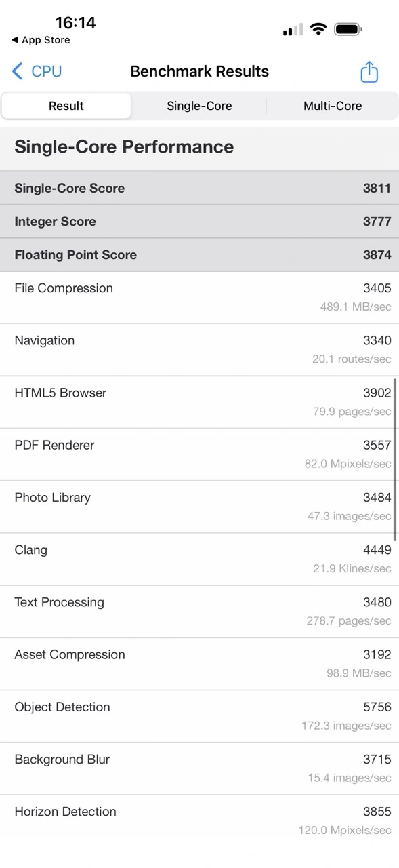Tap the battery indicator in status bar

tap(348, 29)
